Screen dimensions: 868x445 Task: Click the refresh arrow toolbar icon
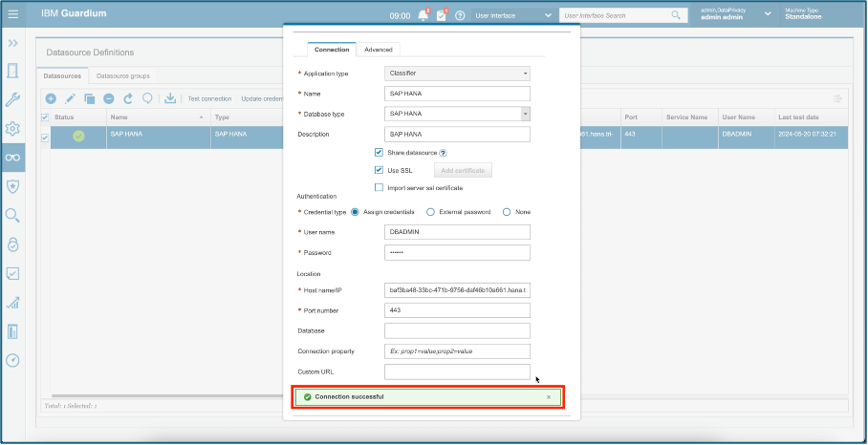(x=128, y=99)
